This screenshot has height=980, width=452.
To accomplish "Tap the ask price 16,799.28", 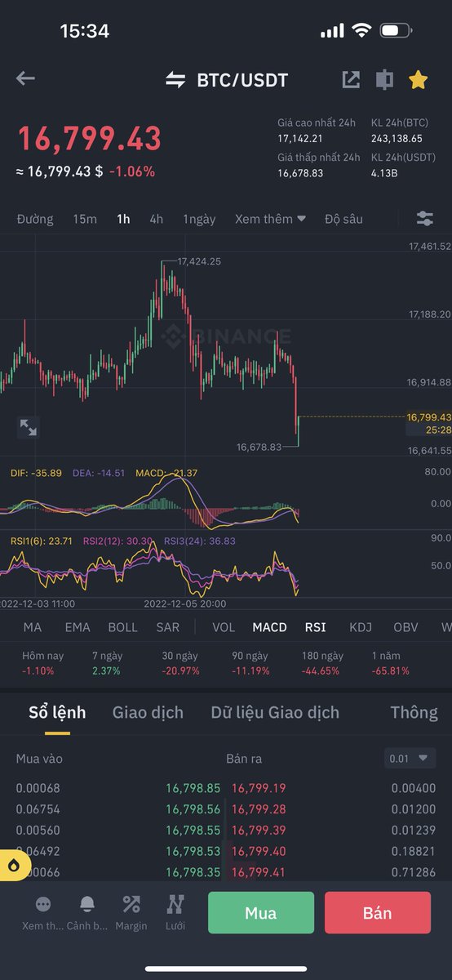I will point(259,809).
